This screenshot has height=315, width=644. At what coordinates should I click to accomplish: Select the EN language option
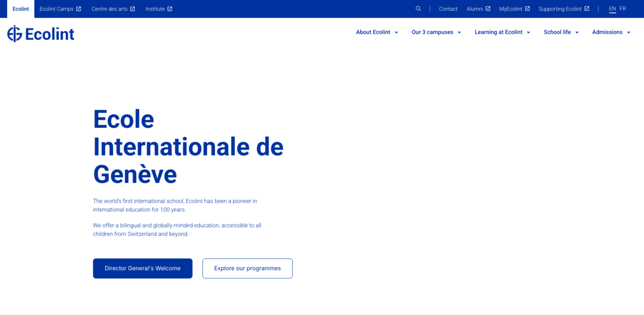click(x=612, y=9)
